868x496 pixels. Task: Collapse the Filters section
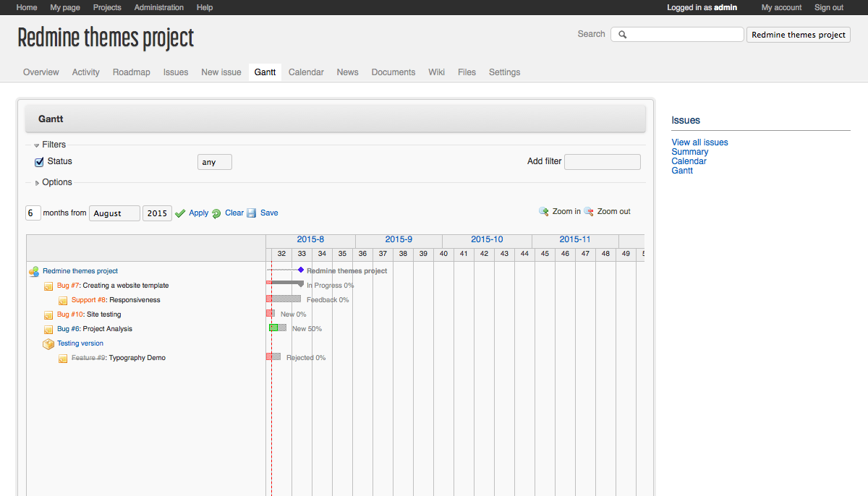[50, 145]
